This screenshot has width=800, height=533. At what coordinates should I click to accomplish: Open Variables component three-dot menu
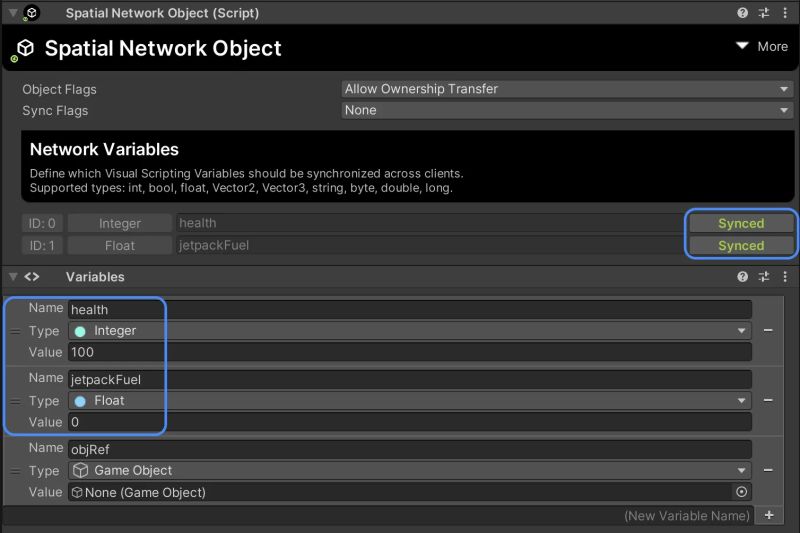[785, 276]
